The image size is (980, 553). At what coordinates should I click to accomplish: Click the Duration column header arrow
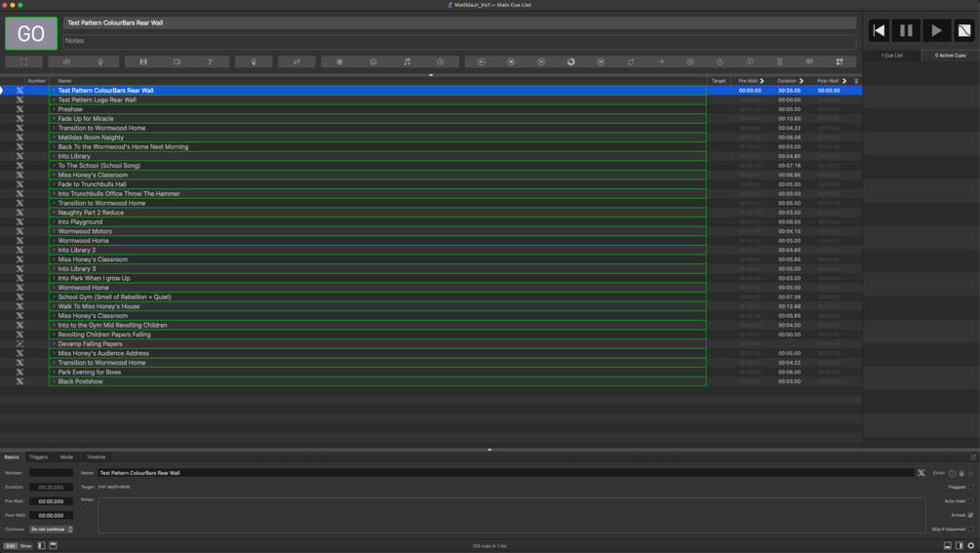[x=802, y=81]
